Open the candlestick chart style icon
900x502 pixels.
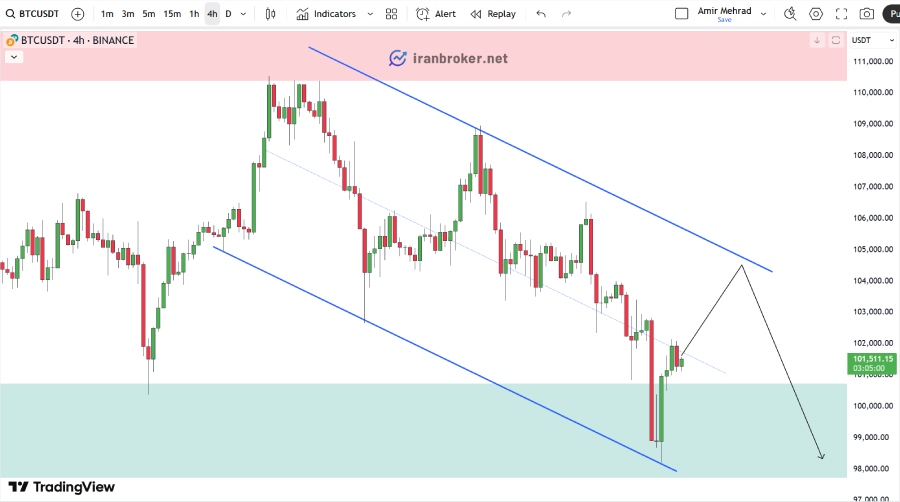[270, 14]
